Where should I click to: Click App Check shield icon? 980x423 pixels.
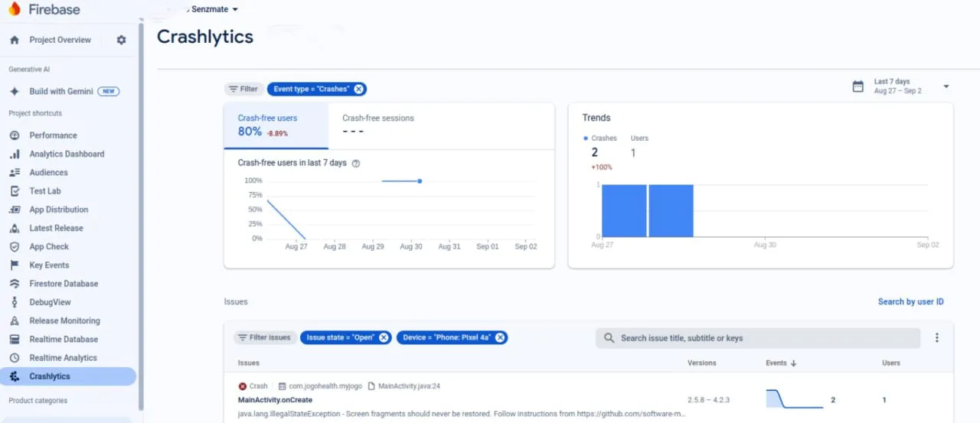click(15, 246)
